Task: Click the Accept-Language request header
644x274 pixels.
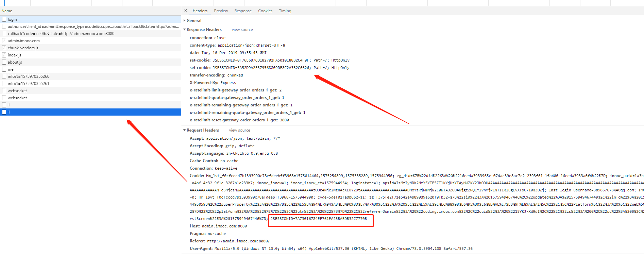Action: pyautogui.click(x=234, y=153)
